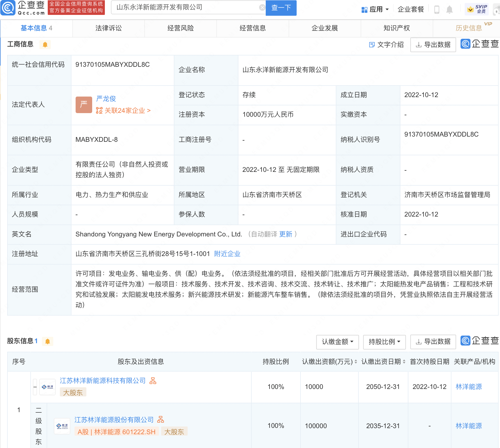The image size is (500, 448).
Task: Click the 登记机关 value 济南市天桥区市场监督管理局
Action: [x=447, y=195]
